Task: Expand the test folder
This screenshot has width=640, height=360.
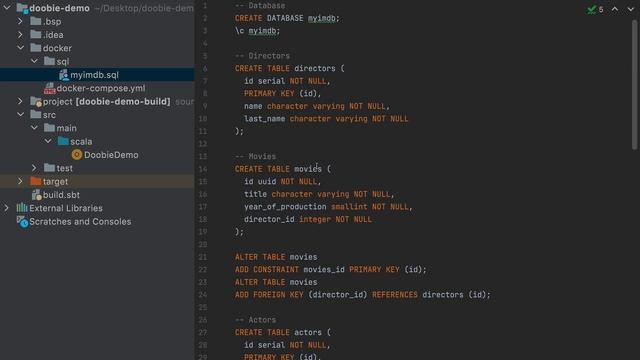Action: click(34, 168)
